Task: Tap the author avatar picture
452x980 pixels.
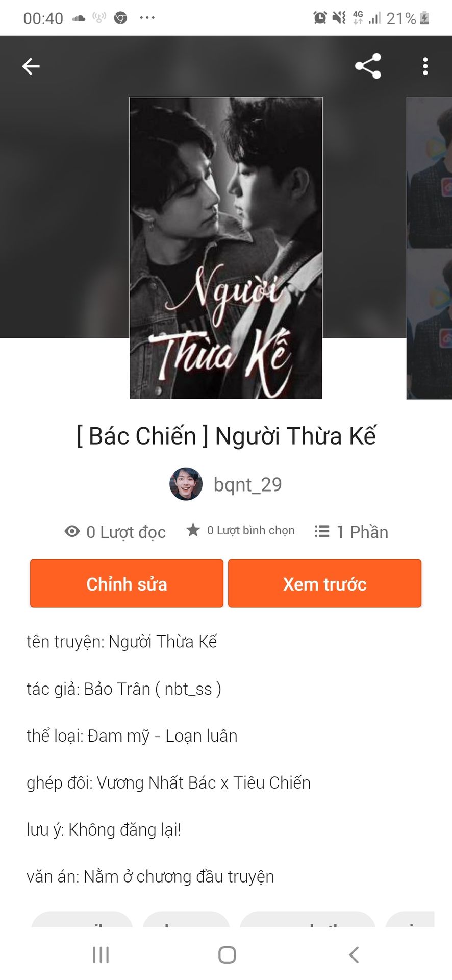Action: [x=186, y=484]
